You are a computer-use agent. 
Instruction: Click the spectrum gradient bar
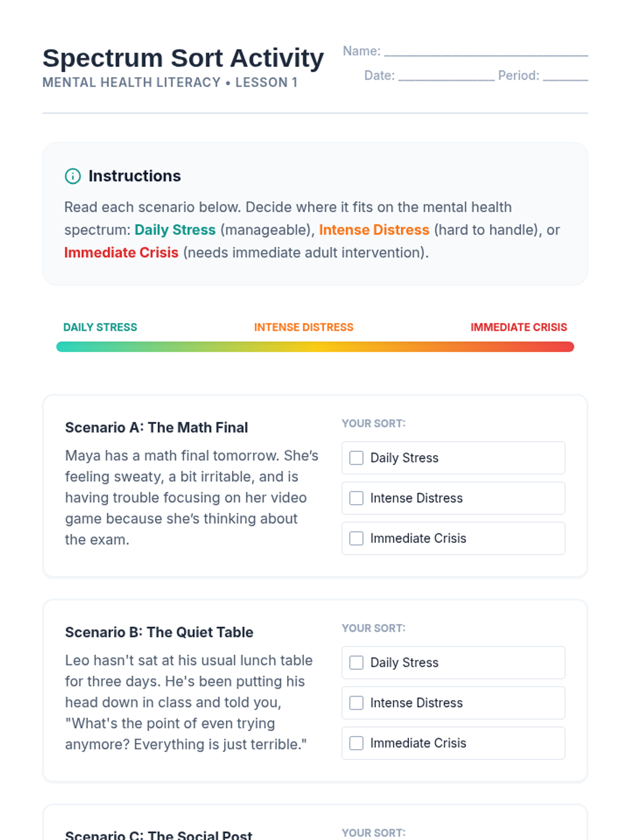point(315,346)
